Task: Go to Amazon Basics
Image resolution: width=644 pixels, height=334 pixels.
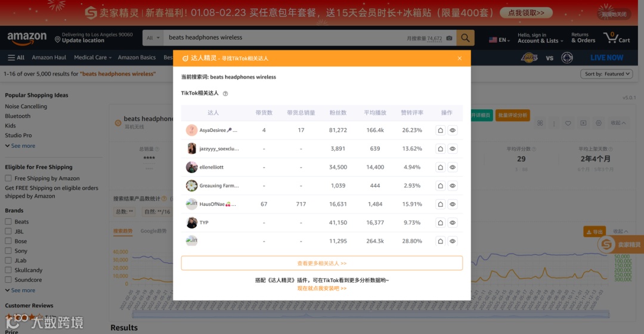Action: tap(137, 57)
